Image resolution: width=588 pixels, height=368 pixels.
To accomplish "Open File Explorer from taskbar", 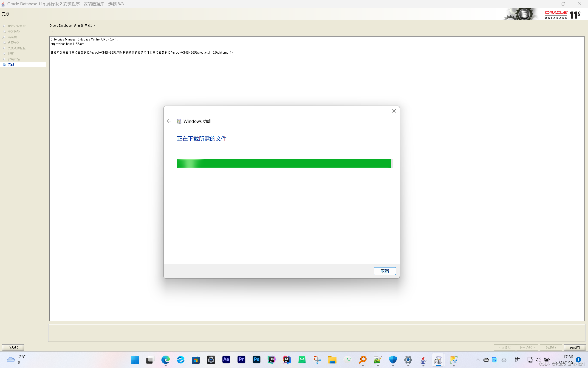I will click(x=332, y=359).
